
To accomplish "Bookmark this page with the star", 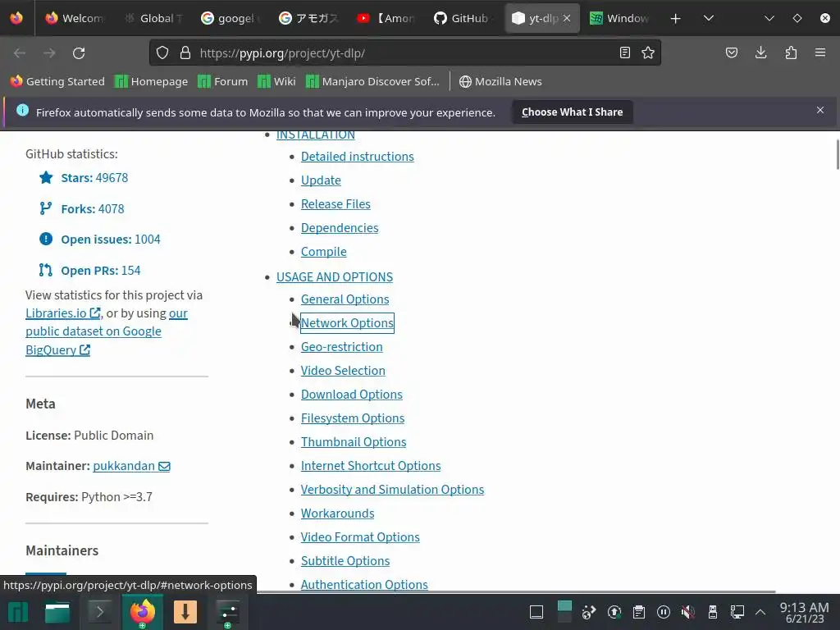I will tap(648, 52).
